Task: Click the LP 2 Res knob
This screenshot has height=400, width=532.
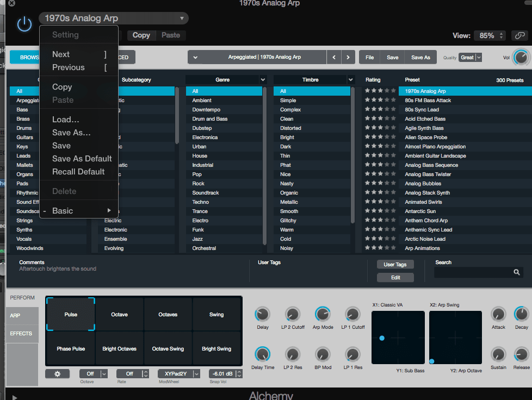Action: pyautogui.click(x=293, y=354)
